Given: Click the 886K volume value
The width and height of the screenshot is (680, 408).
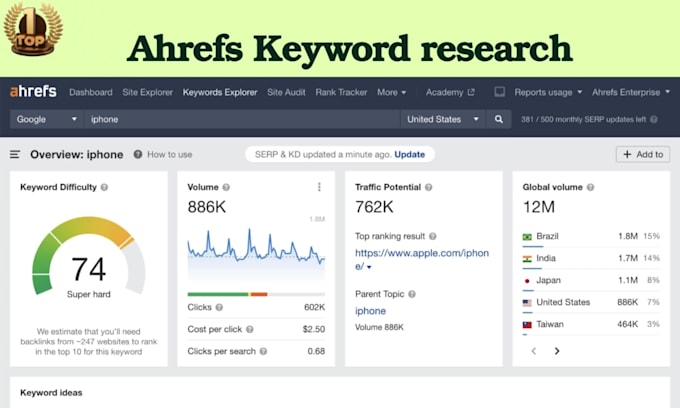Looking at the screenshot, I should pyautogui.click(x=206, y=207).
